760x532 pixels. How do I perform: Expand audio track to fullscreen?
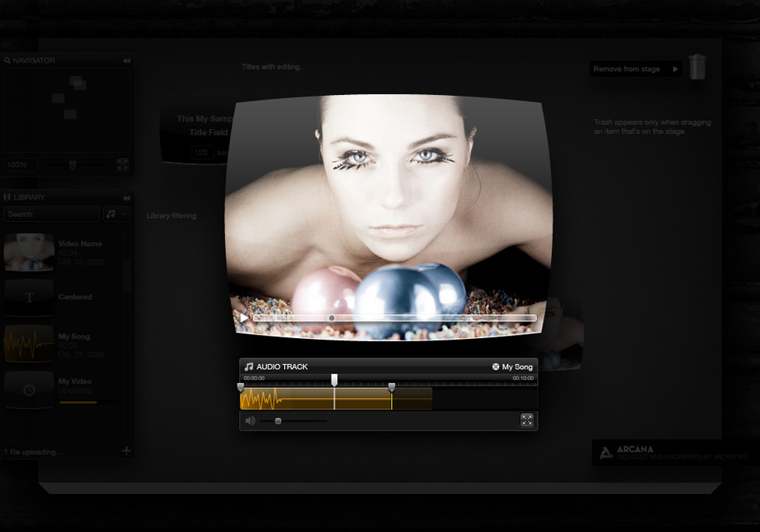pos(527,420)
